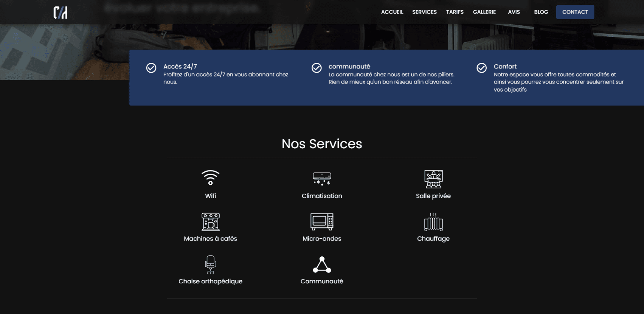The width and height of the screenshot is (644, 314).
Task: Open the SERVICES menu item
Action: point(424,12)
